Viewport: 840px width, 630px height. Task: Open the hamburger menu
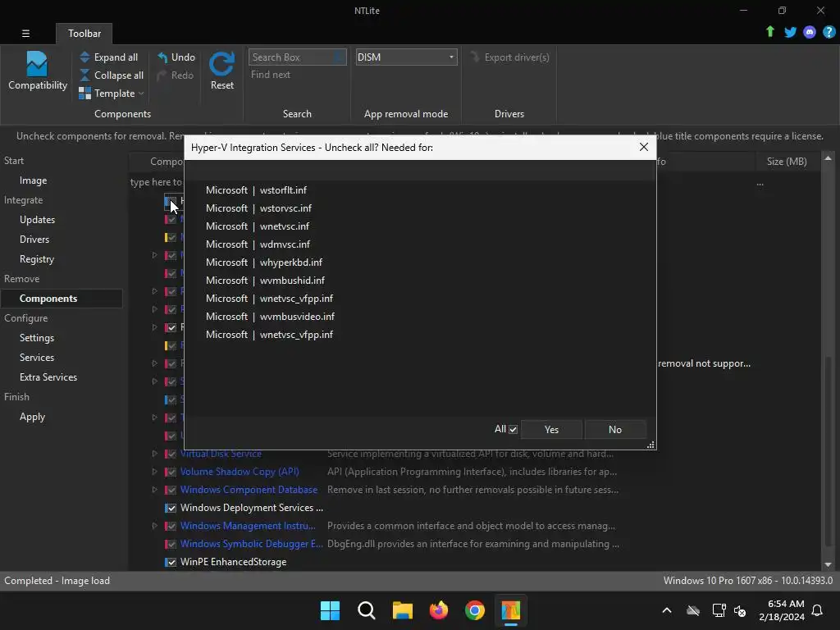click(x=25, y=33)
